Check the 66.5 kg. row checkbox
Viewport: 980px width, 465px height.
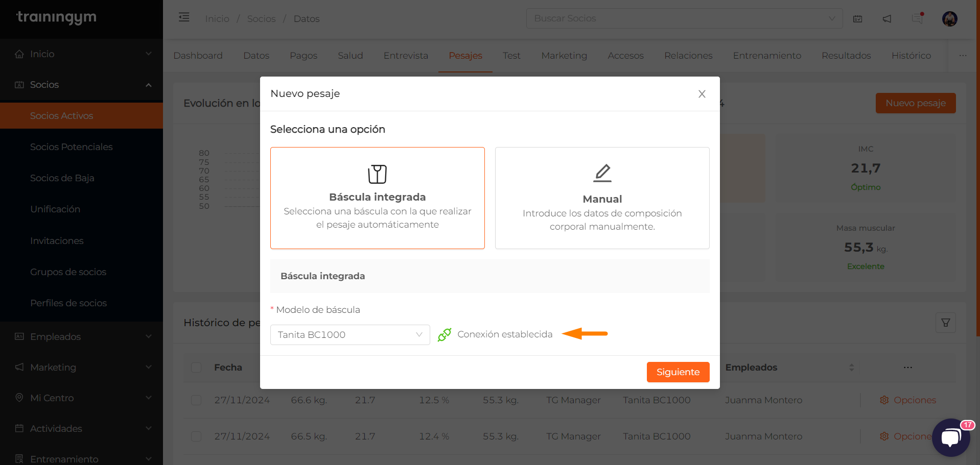(196, 436)
